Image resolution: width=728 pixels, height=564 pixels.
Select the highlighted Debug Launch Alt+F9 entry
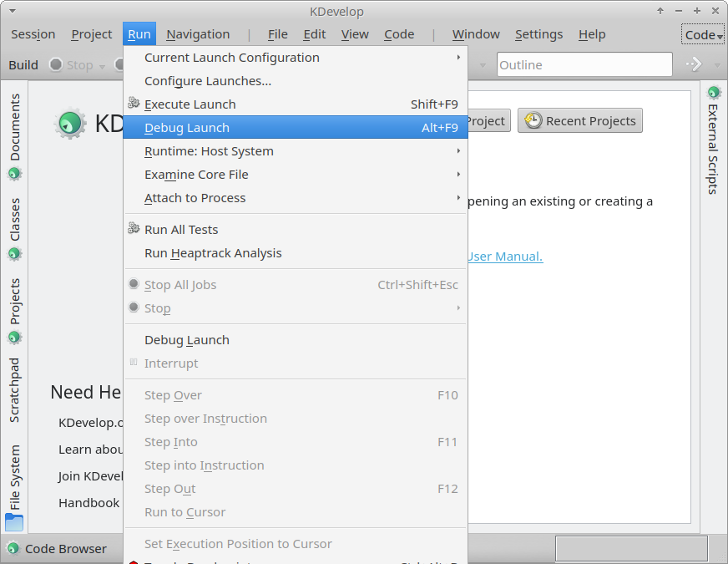(x=296, y=127)
